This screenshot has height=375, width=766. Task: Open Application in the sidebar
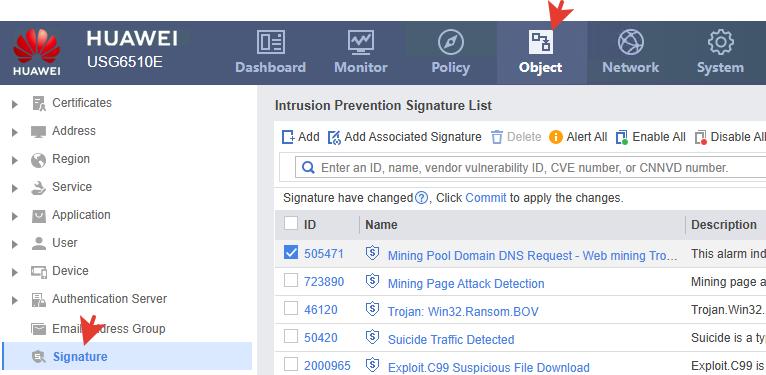point(81,215)
